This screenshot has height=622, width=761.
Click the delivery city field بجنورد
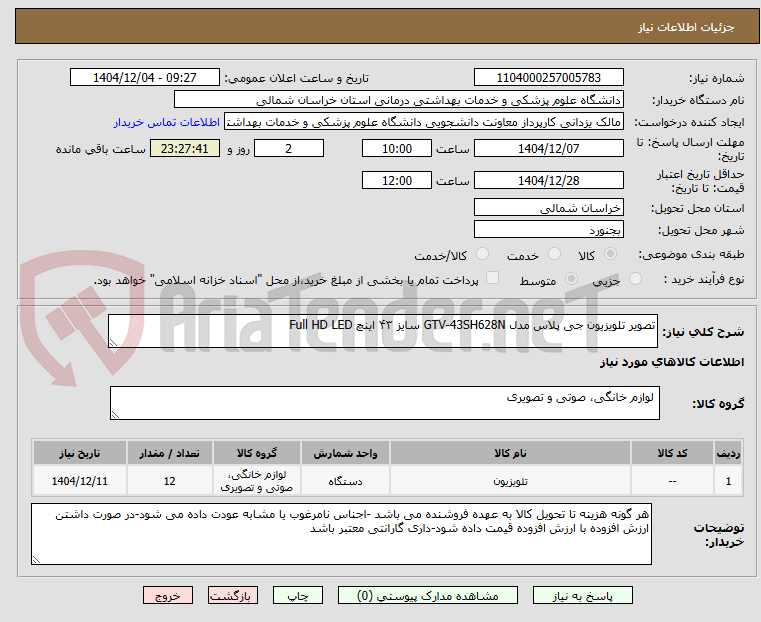click(x=548, y=229)
